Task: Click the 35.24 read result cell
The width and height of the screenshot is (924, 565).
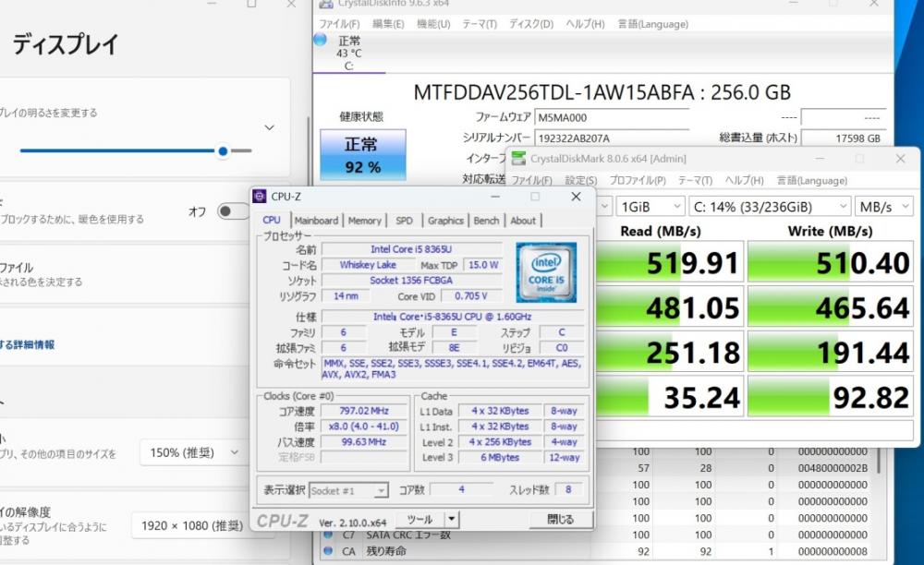Action: [670, 397]
